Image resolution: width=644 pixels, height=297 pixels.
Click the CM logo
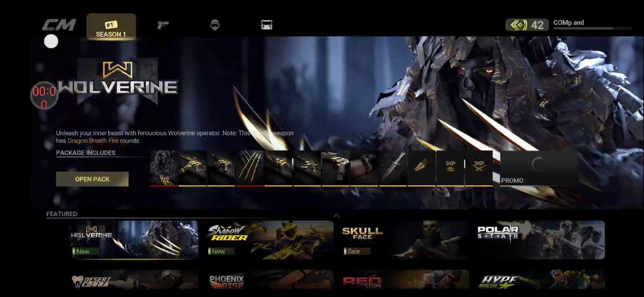tap(59, 25)
